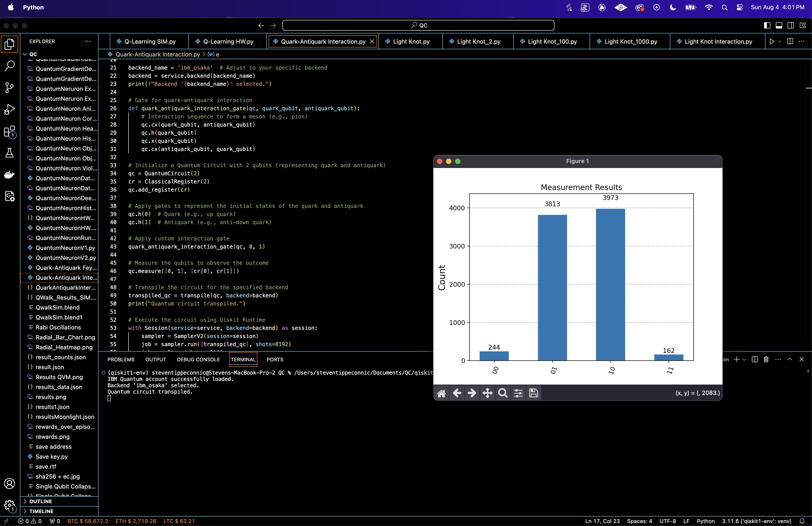Open notifications bell in status bar

(x=802, y=521)
